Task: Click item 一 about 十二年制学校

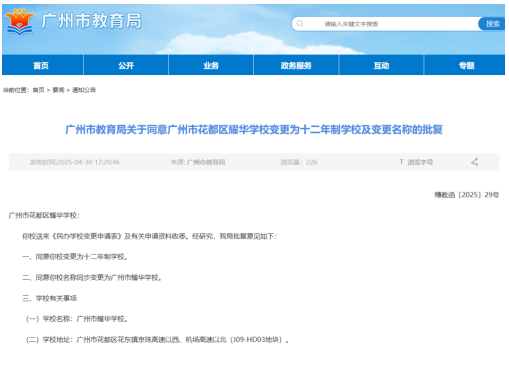Action: [x=75, y=257]
